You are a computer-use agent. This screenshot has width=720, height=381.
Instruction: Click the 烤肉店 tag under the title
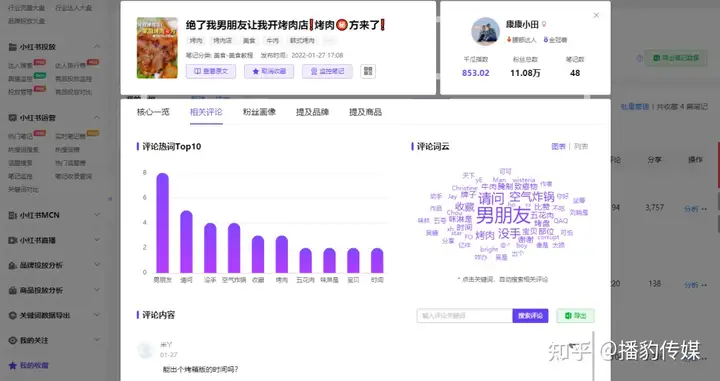pos(222,41)
